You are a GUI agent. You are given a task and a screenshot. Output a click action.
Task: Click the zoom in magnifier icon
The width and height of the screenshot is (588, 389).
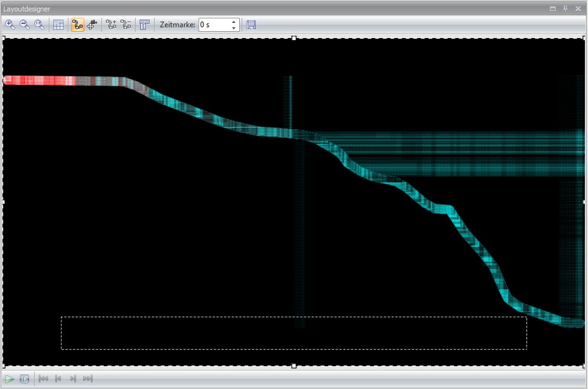tap(10, 25)
